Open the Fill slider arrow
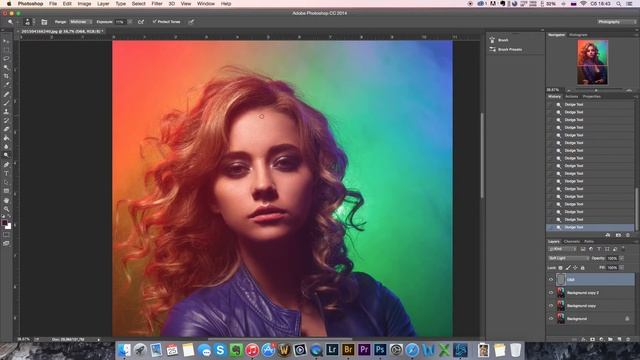Viewport: 640px width, 360px height. pos(622,268)
